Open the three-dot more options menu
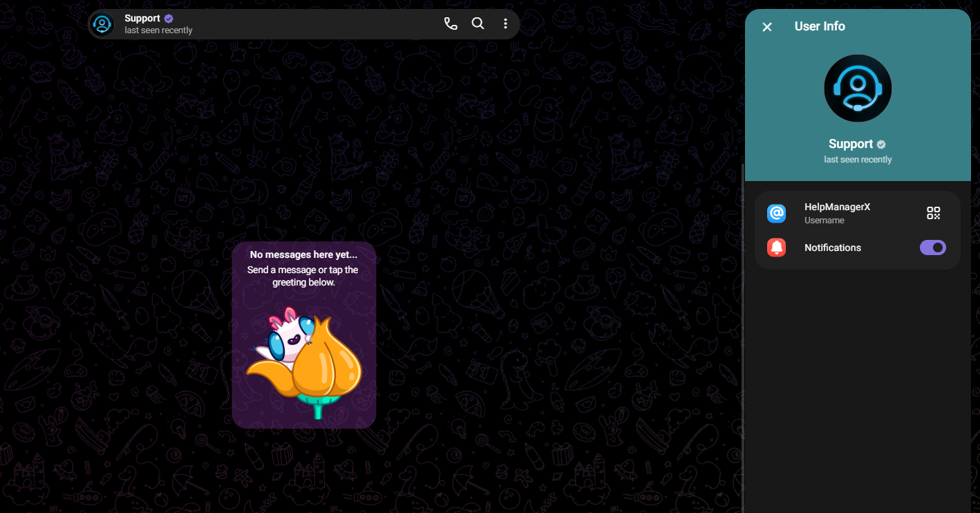Screen dimensions: 980x513 coord(505,24)
